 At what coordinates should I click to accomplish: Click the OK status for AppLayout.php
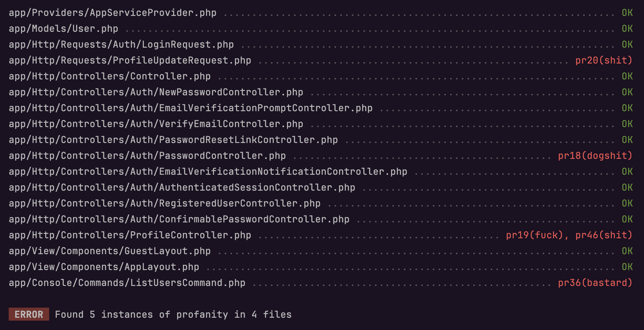click(627, 267)
